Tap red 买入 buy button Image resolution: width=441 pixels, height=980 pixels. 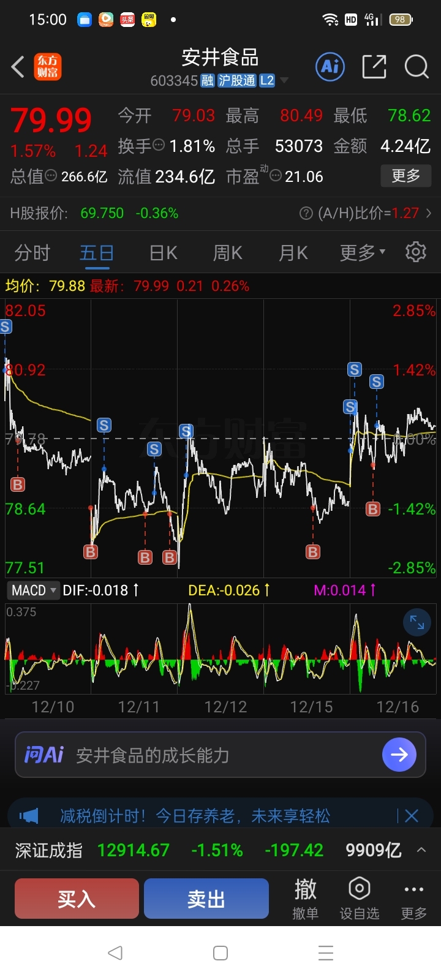(77, 899)
